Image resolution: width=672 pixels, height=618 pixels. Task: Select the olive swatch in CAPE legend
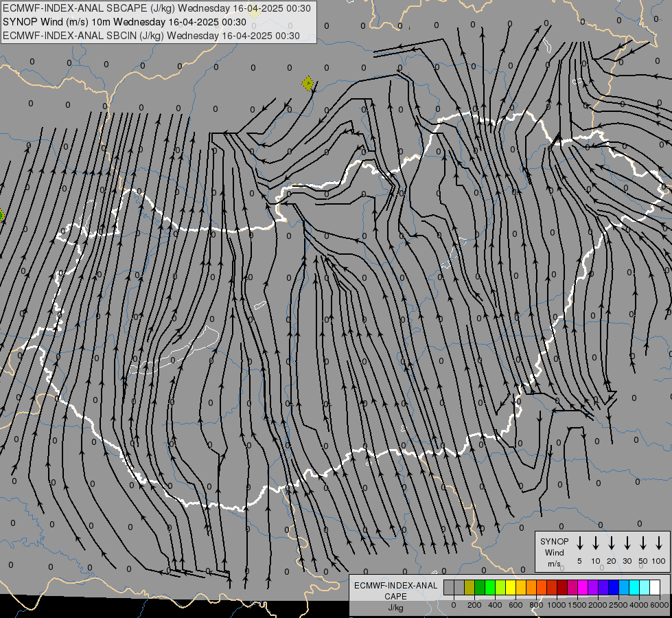[470, 587]
